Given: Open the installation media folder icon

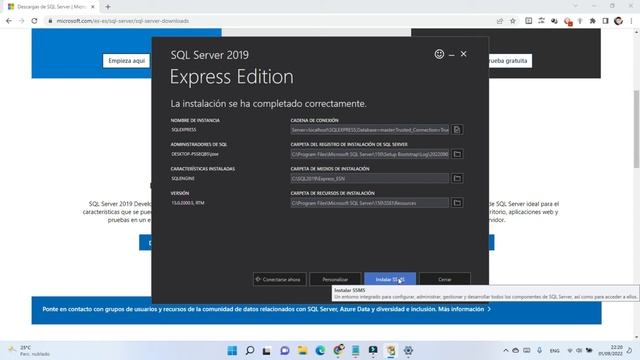Looking at the screenshot, I should [457, 178].
